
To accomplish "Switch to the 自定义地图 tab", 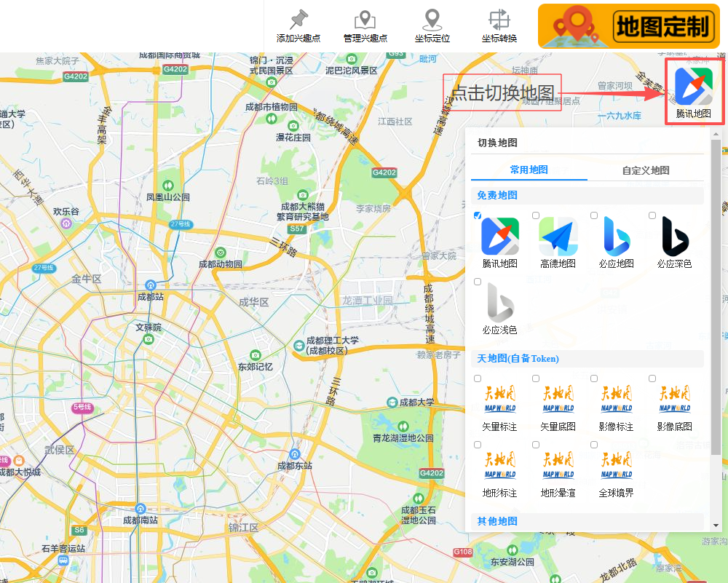I will (645, 170).
